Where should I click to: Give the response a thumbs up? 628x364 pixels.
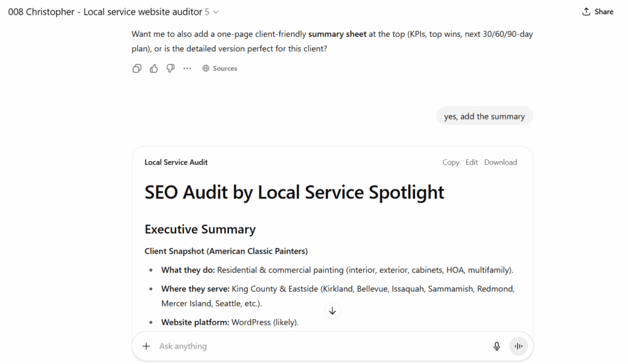(154, 69)
